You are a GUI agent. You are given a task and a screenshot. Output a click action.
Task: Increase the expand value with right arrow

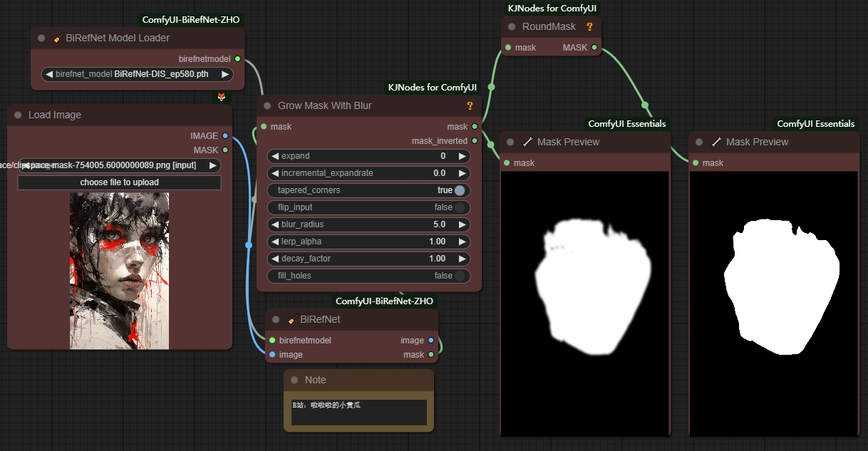tap(462, 156)
